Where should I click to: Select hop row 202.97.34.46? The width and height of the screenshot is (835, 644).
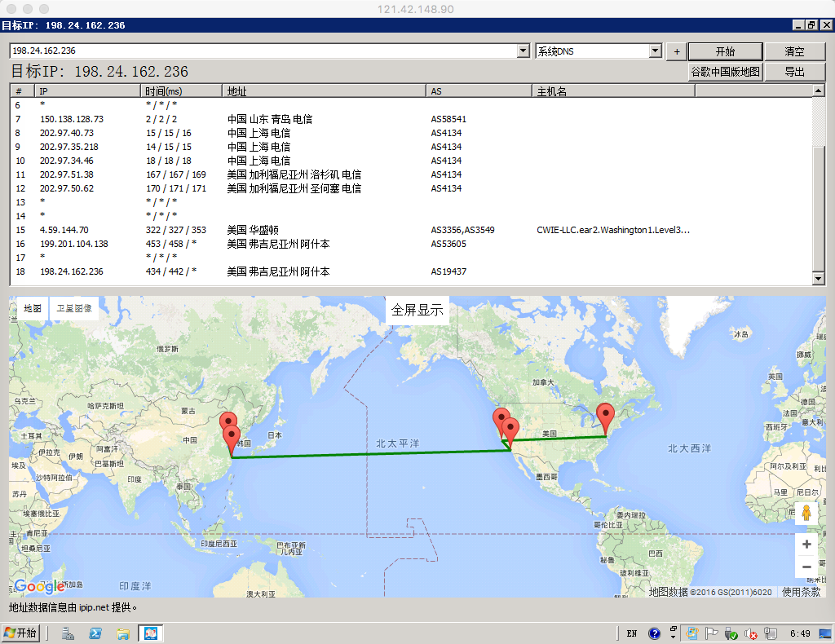coord(410,161)
